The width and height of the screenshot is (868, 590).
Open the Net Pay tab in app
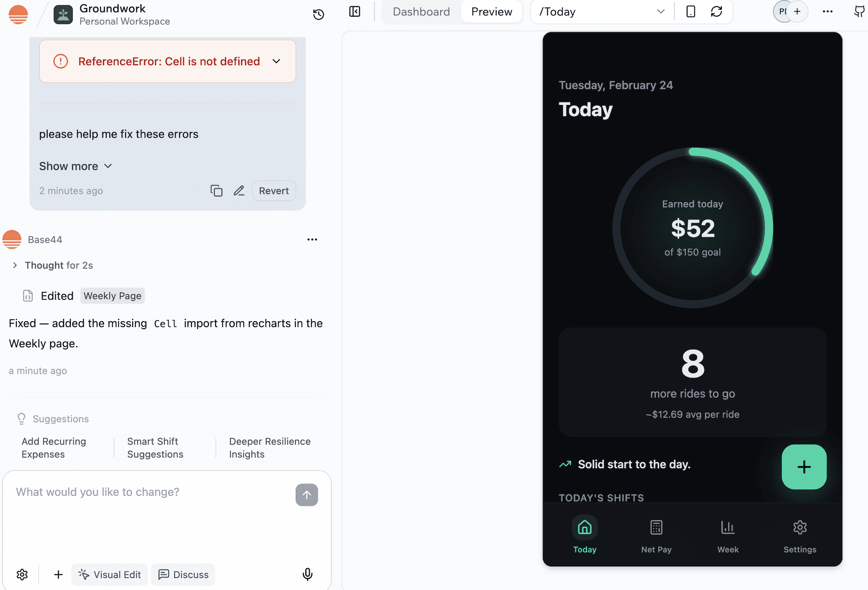click(x=656, y=535)
